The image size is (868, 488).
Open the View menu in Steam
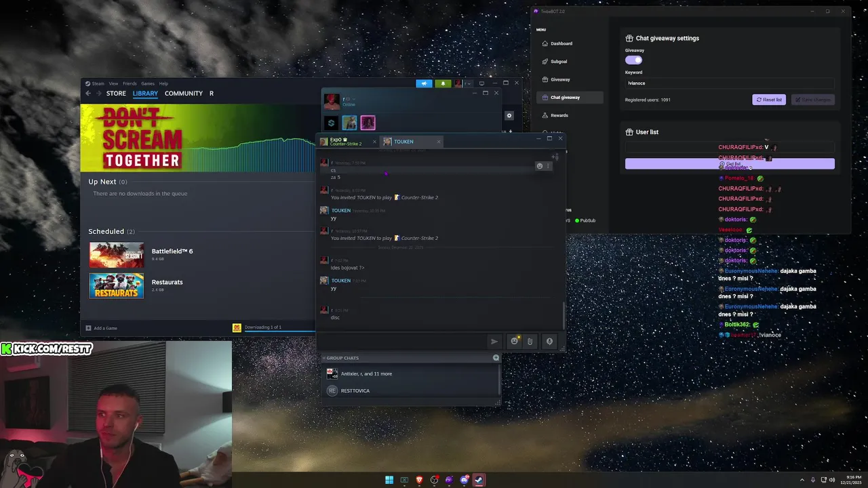(113, 83)
